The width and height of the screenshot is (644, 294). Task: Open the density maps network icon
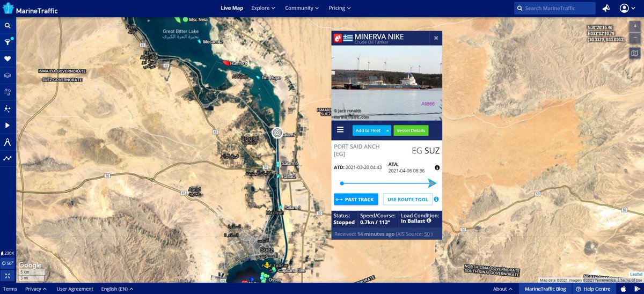8,108
